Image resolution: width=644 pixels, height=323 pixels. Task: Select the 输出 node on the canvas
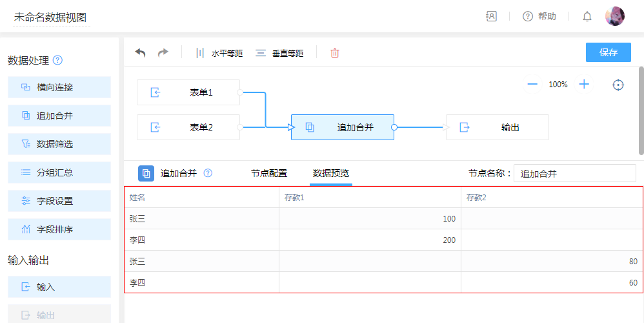pos(497,127)
